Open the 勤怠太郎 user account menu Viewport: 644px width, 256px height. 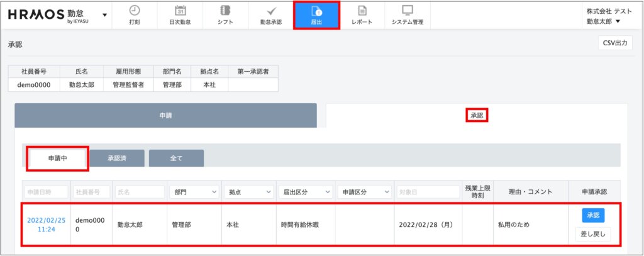603,21
